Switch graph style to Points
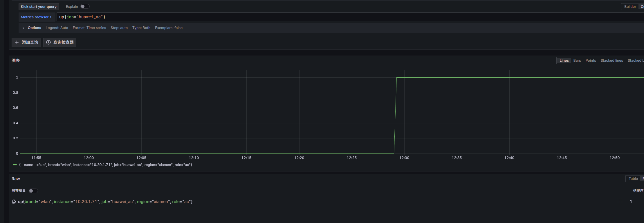644x223 pixels. coord(591,61)
